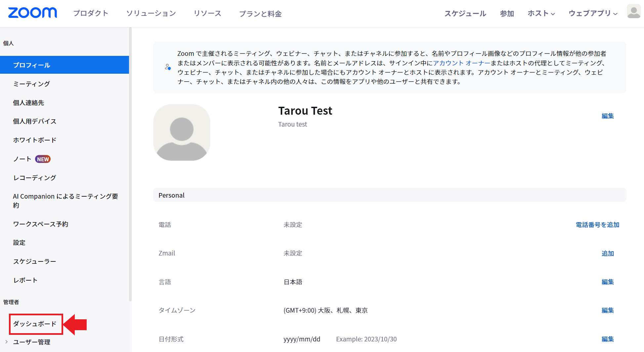Click the 個人 section label
Screen dimensions: 644x352
[8, 43]
